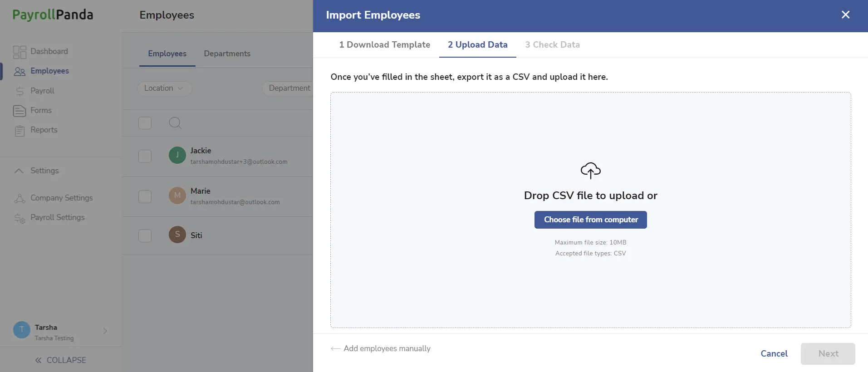Expand the Tarsha account chevron
This screenshot has width=868, height=372.
pyautogui.click(x=105, y=331)
